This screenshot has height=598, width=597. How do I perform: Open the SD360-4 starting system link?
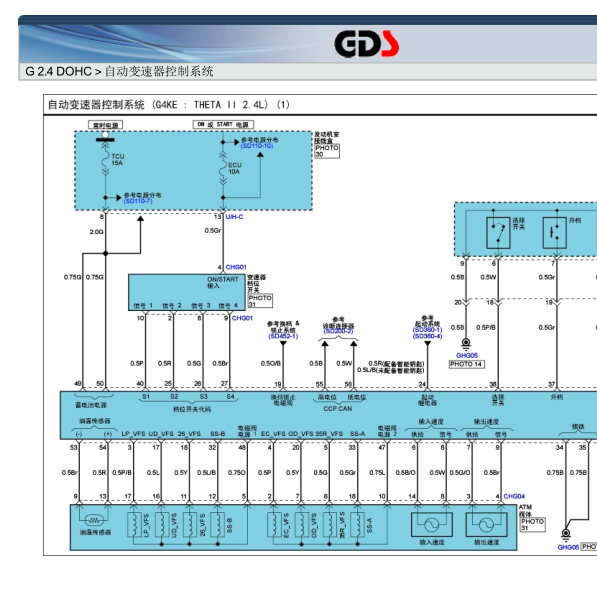(427, 336)
